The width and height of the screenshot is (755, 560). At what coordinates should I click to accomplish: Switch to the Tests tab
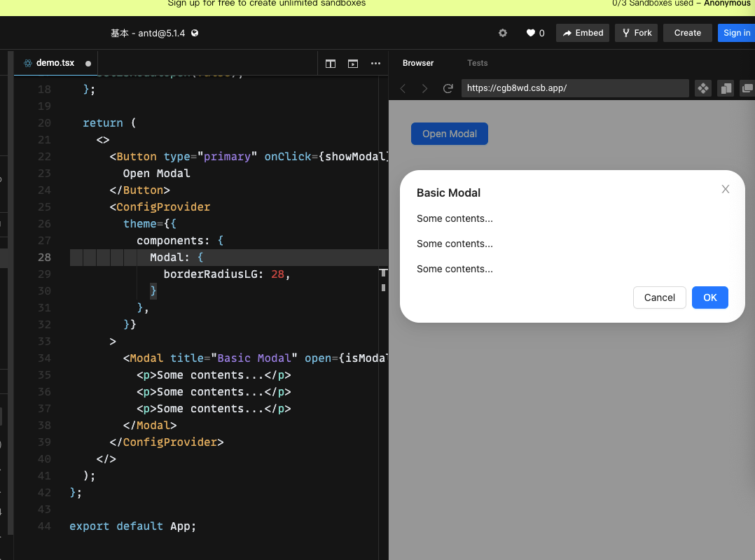point(477,63)
